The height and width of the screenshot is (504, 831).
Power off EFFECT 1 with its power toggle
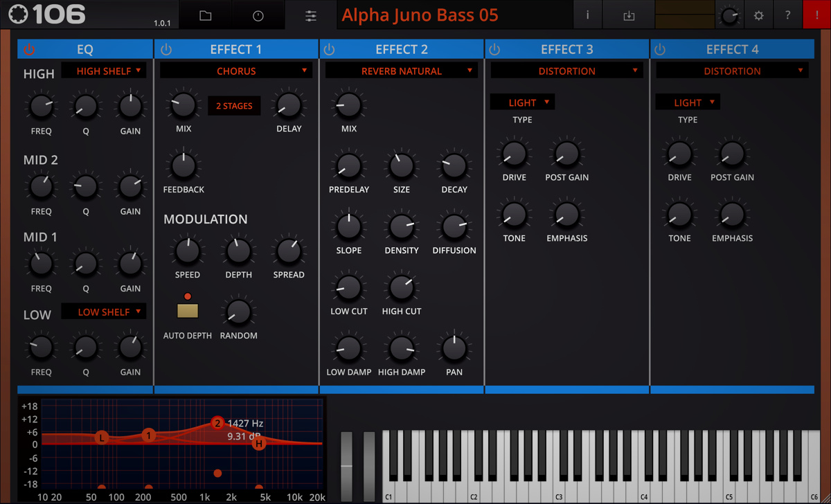(x=166, y=48)
